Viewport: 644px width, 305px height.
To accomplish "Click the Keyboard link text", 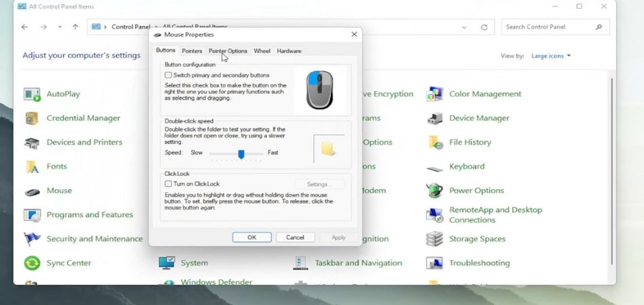I will click(x=467, y=166).
